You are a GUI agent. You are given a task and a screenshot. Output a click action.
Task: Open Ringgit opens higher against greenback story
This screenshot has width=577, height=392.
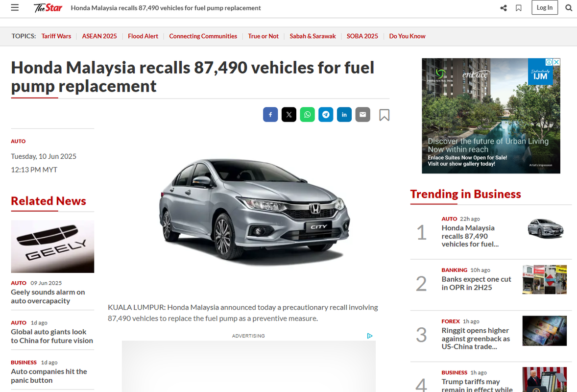[476, 338]
